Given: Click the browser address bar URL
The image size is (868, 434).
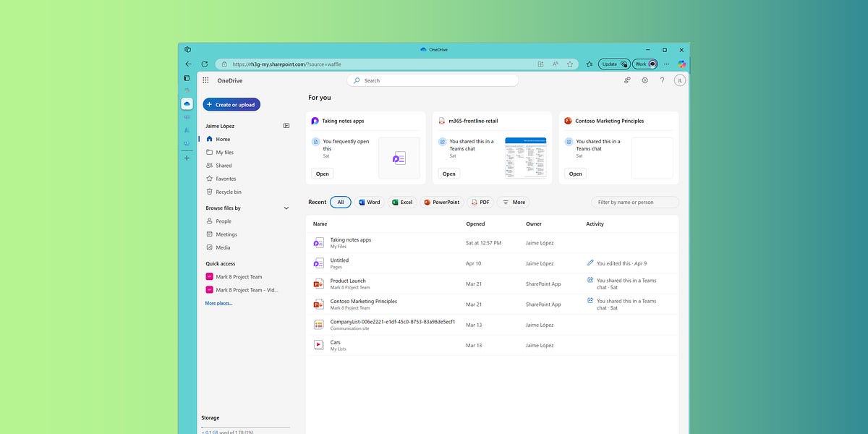Looking at the screenshot, I should (287, 64).
